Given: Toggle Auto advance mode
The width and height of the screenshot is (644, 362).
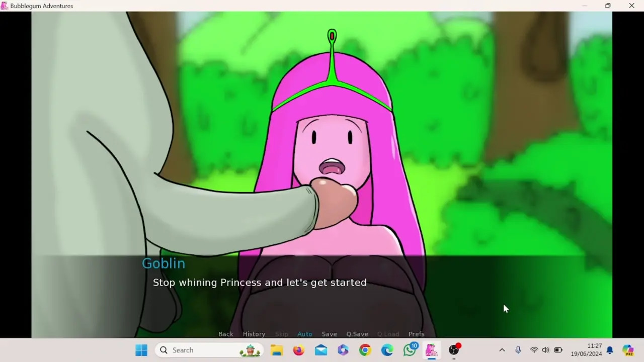Looking at the screenshot, I should (304, 334).
